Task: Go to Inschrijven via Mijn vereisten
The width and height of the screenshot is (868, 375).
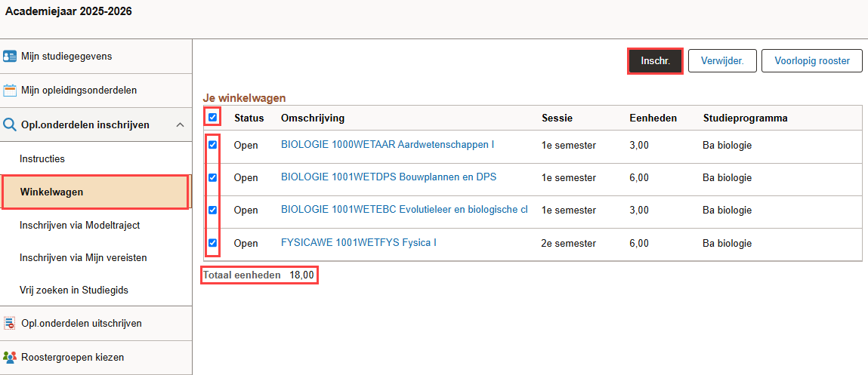Action: [83, 257]
